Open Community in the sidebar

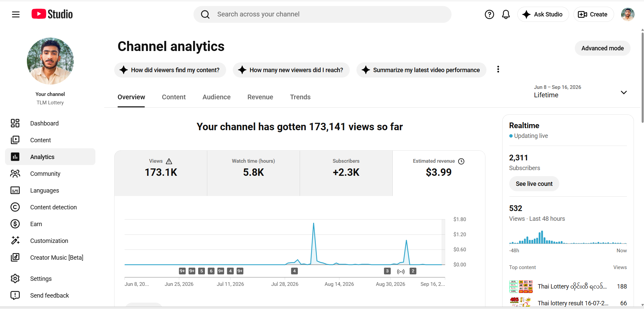50,173
